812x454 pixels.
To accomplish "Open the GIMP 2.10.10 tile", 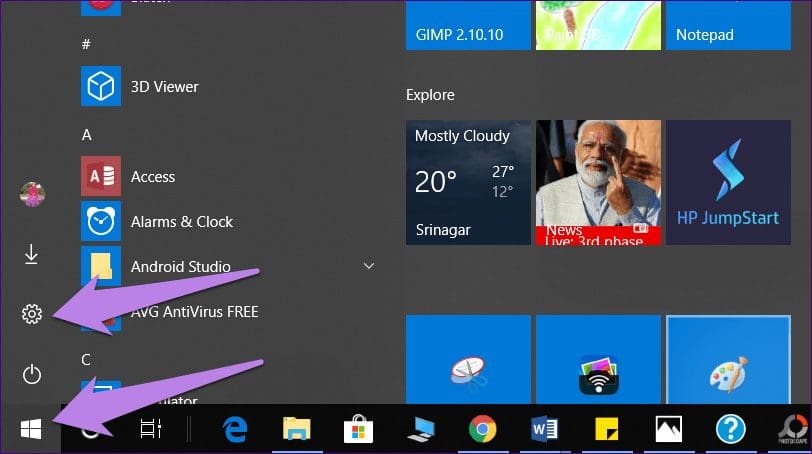I will [468, 25].
